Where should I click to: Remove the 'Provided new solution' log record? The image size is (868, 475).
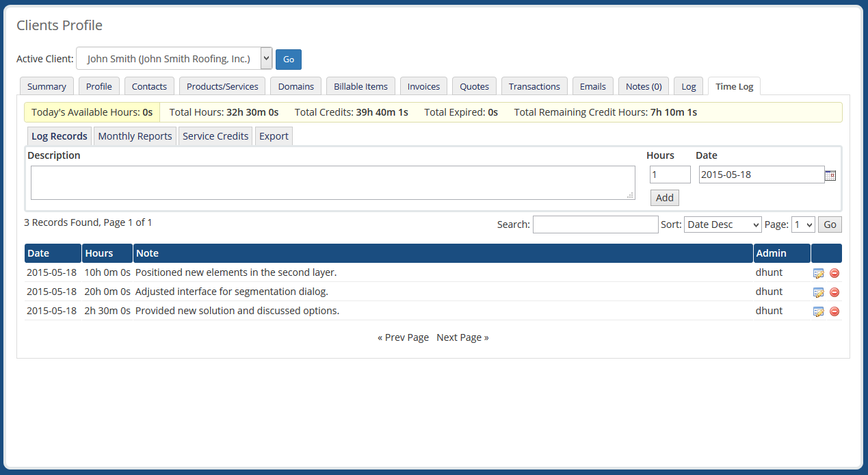pos(834,311)
